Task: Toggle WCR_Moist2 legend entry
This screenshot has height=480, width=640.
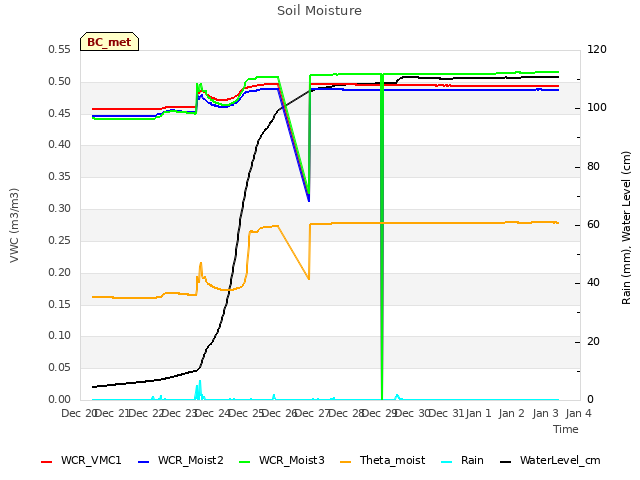Action: pyautogui.click(x=181, y=460)
